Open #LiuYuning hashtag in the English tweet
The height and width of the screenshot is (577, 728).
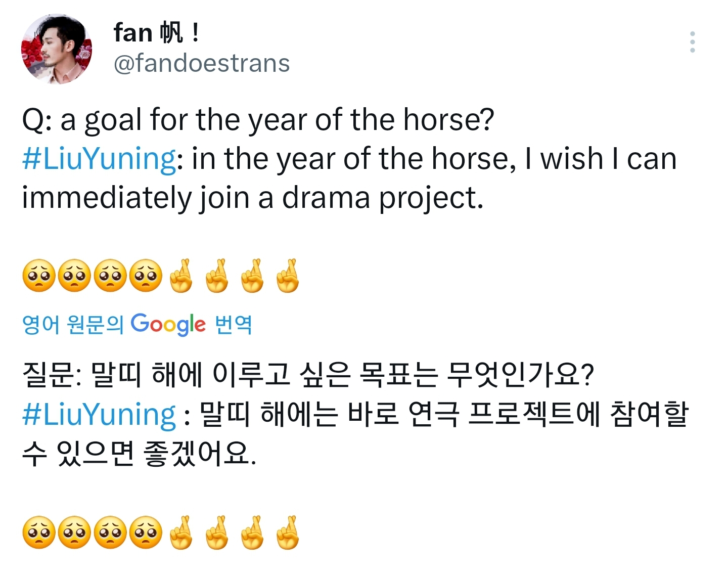point(99,159)
